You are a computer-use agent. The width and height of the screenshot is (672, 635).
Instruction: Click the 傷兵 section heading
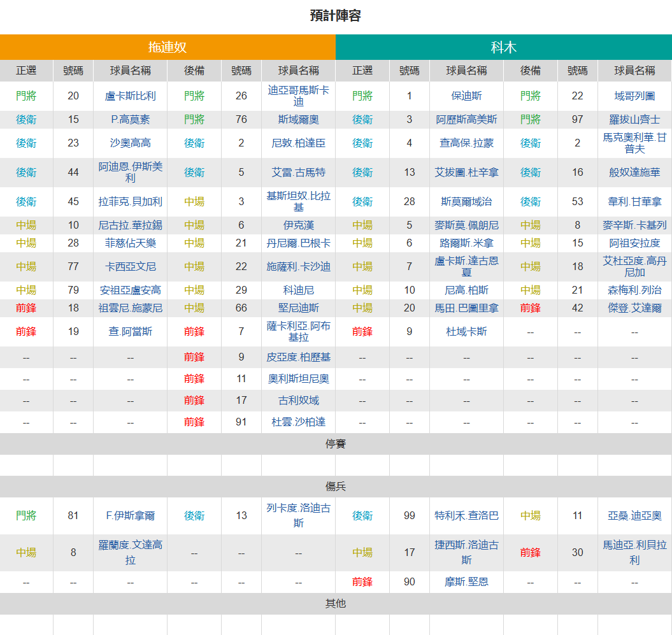tap(336, 487)
